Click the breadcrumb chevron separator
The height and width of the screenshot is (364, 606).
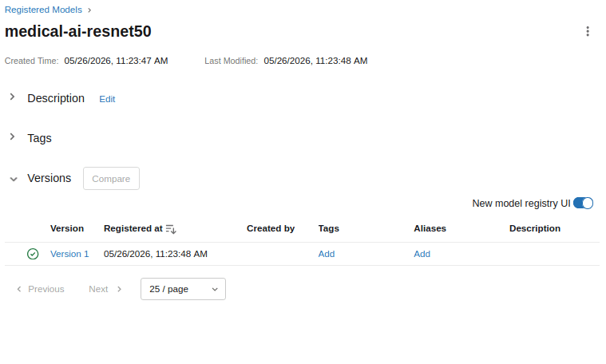(x=89, y=10)
